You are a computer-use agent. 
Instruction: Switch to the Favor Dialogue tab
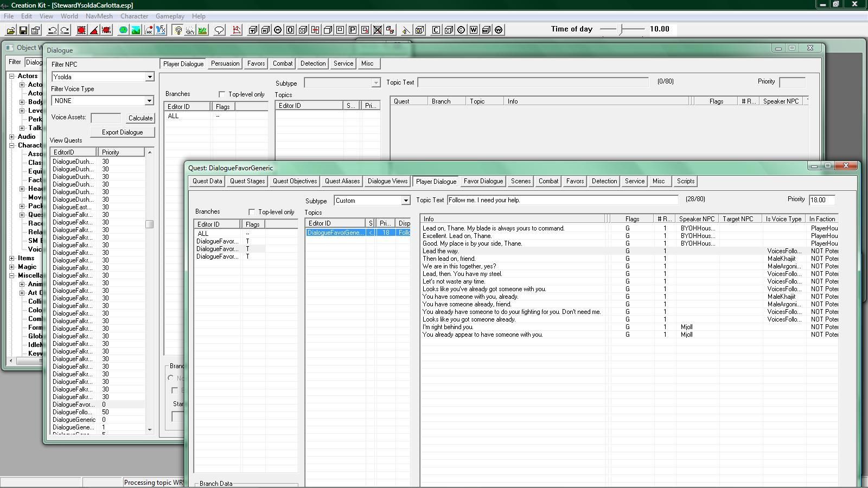click(x=483, y=181)
